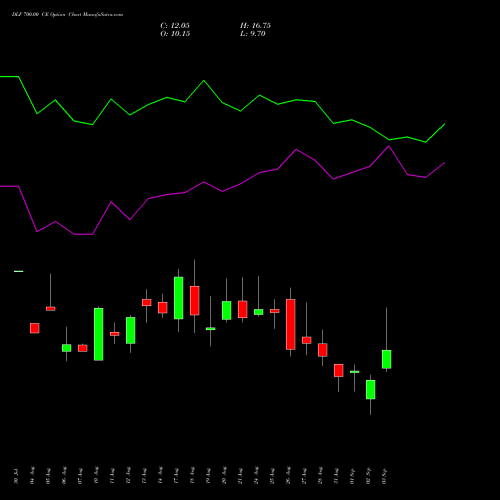
Task: Click the green candlestick for 02 Sep
Action: (371, 389)
